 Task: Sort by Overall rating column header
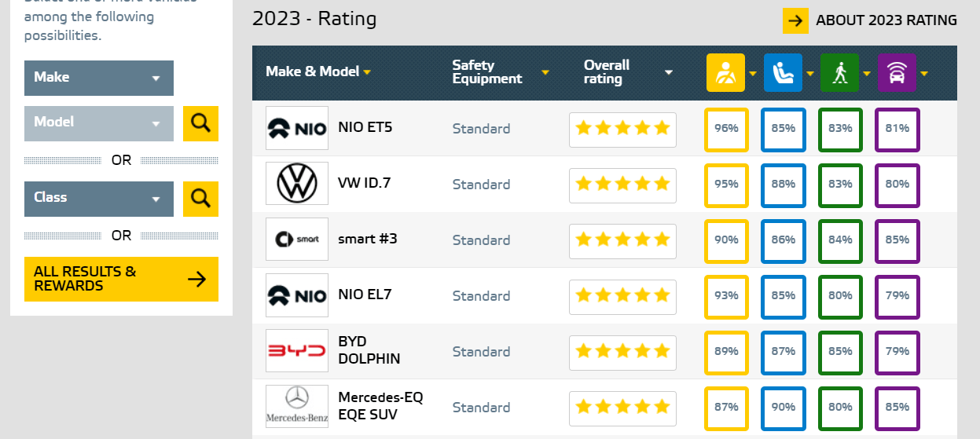pos(627,72)
